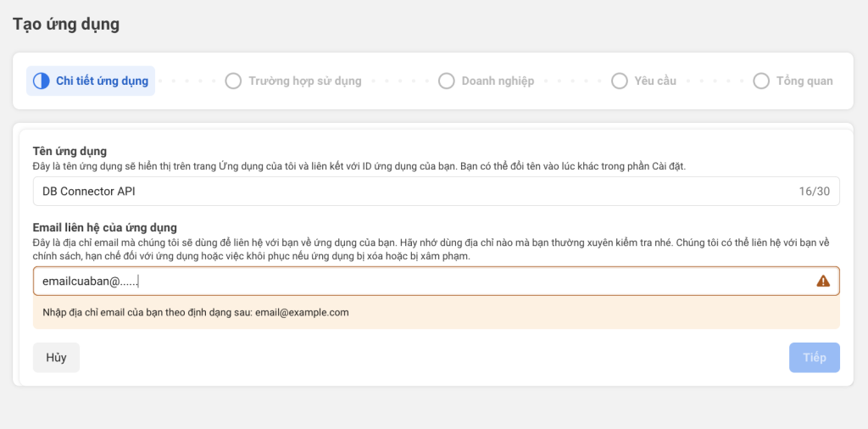Click the warning triangle in the email field

(x=822, y=281)
